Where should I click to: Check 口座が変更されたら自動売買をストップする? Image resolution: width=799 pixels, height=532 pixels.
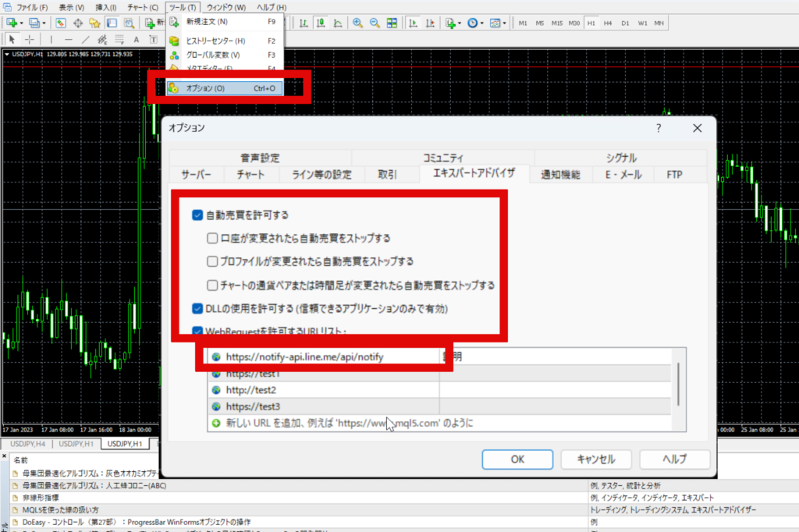click(x=212, y=238)
